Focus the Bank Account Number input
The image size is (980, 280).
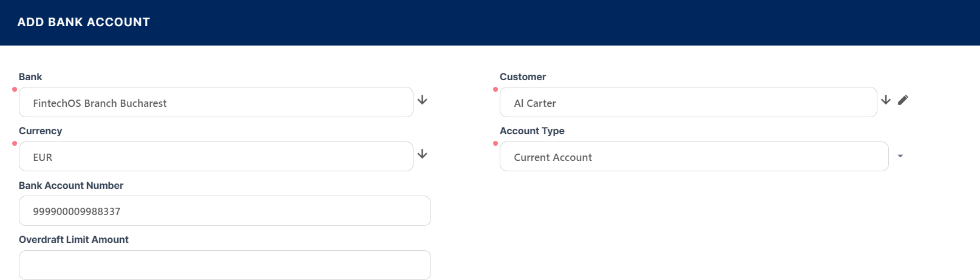[225, 211]
